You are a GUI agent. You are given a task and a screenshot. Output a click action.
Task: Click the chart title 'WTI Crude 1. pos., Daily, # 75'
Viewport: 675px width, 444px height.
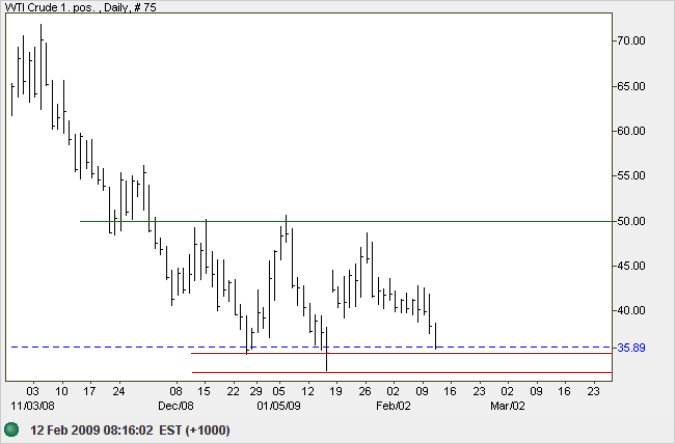(81, 7)
